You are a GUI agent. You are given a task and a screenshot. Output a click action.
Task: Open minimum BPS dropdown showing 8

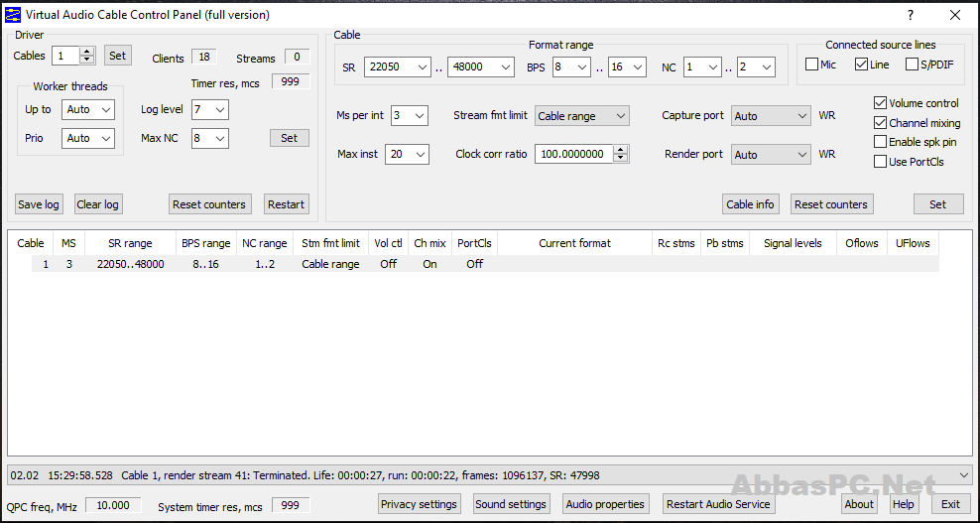[x=571, y=66]
